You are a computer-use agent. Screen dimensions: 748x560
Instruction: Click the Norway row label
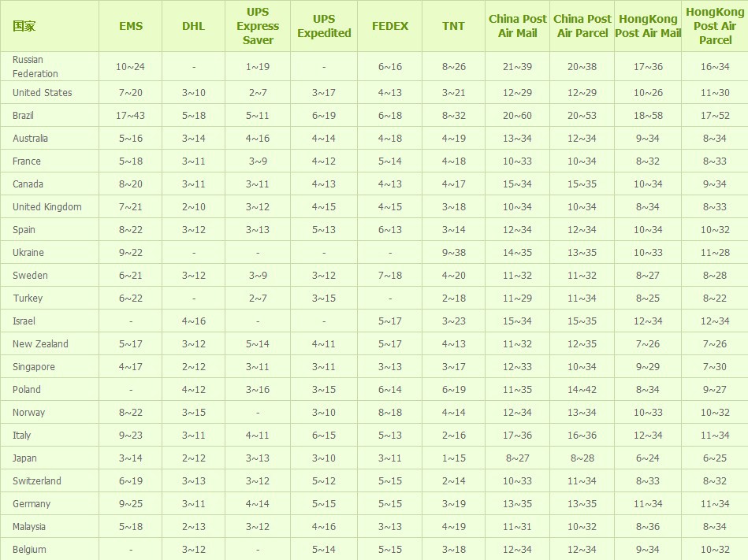click(28, 413)
